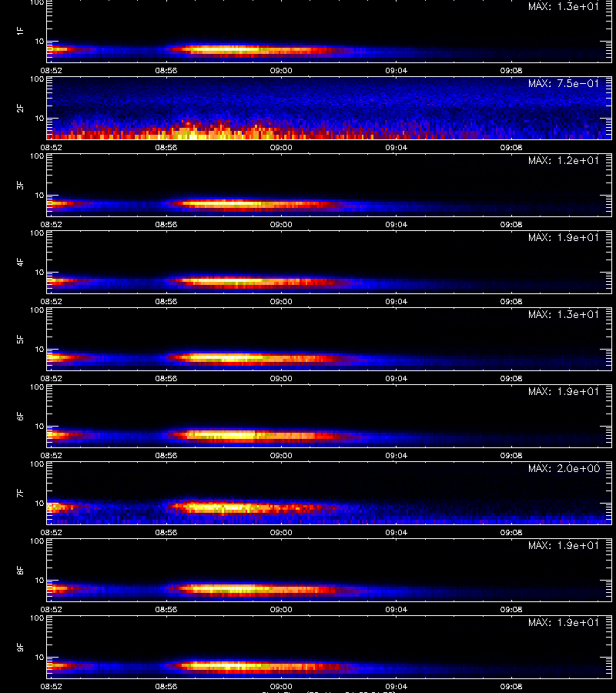The height and width of the screenshot is (693, 616).
Task: Click the 09:00 time label under 5F
Action: click(x=281, y=378)
